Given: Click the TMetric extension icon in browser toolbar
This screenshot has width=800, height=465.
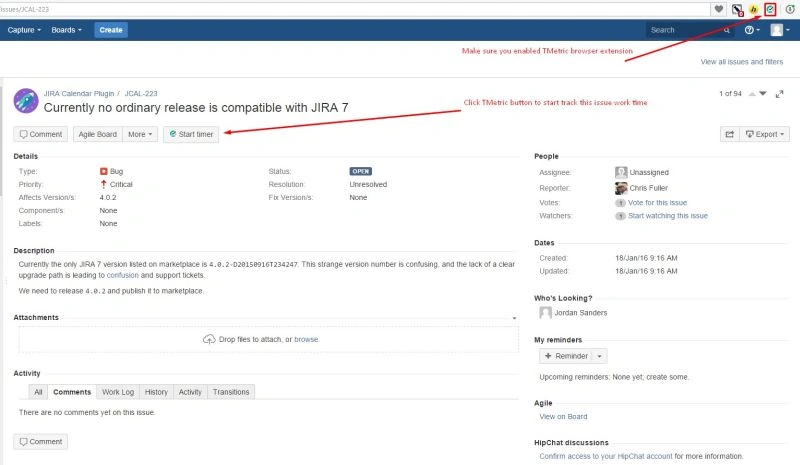Looking at the screenshot, I should point(770,9).
